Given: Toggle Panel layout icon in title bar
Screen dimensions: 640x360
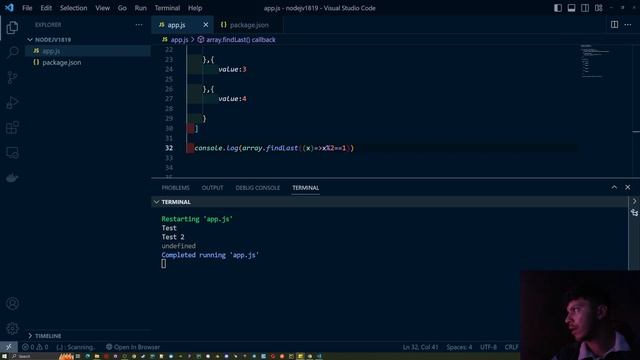Looking at the screenshot, I should point(571,8).
